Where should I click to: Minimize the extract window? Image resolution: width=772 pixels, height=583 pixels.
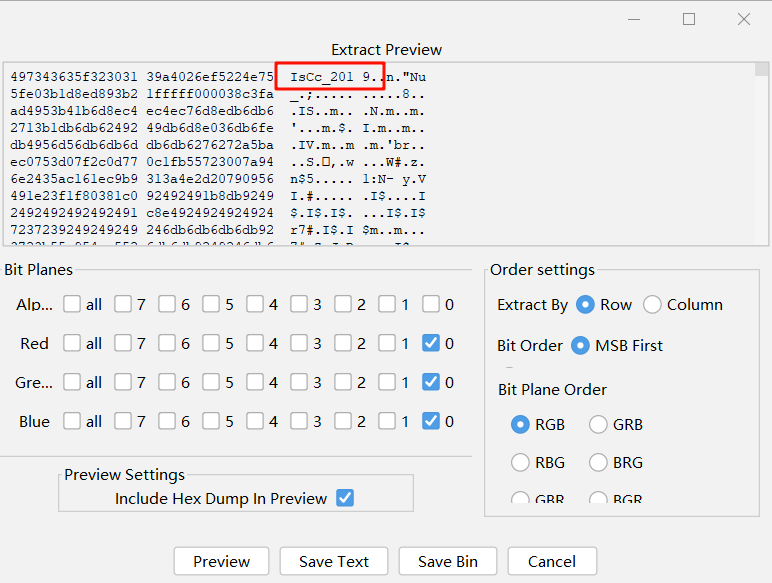(634, 19)
